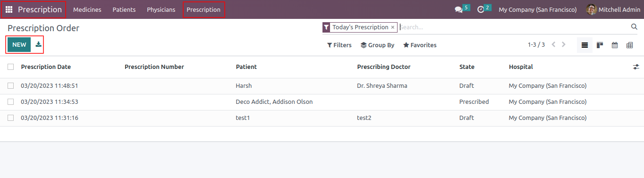Image resolution: width=644 pixels, height=178 pixels.
Task: Click the search magnifier icon
Action: pos(635,27)
